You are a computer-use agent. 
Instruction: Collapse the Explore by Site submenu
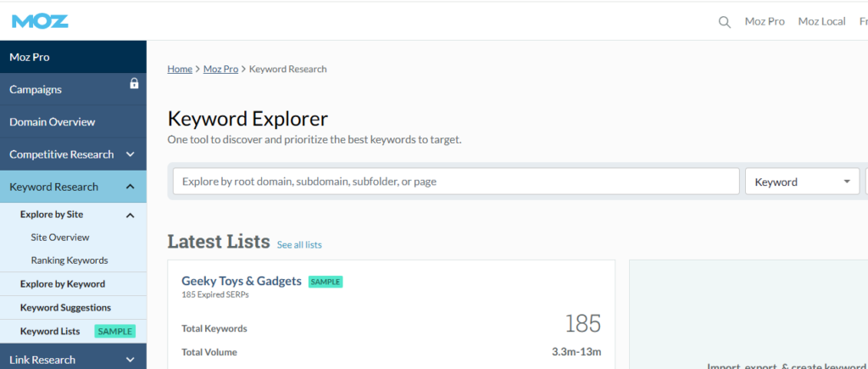[130, 215]
